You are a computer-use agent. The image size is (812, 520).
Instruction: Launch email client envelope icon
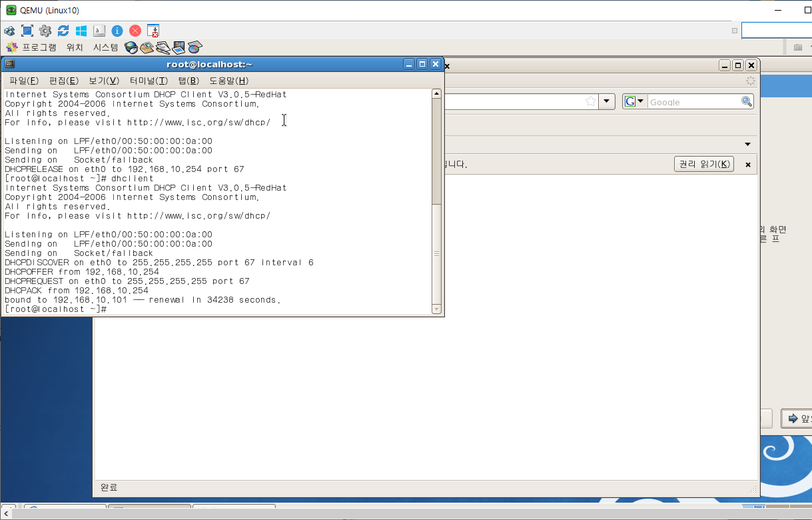pyautogui.click(x=147, y=47)
